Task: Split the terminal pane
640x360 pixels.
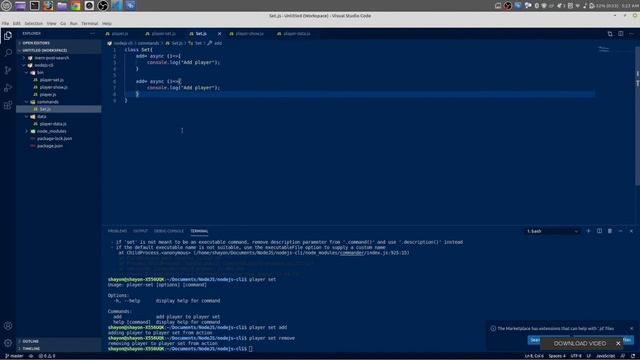Action: [x=599, y=231]
